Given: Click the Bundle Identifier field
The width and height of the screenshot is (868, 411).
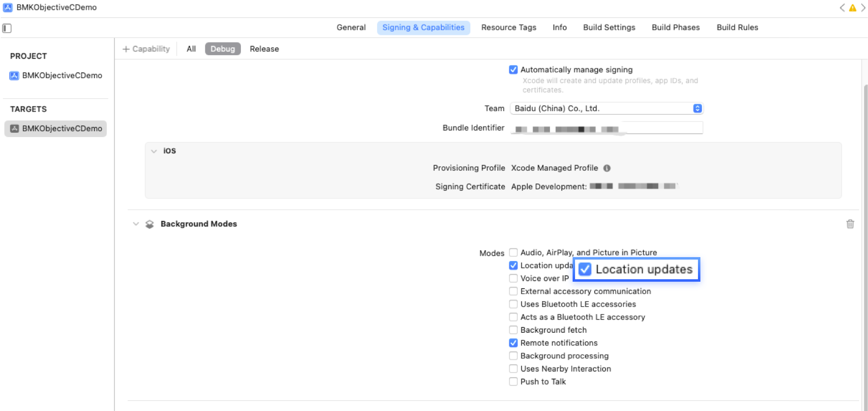Looking at the screenshot, I should pos(606,128).
